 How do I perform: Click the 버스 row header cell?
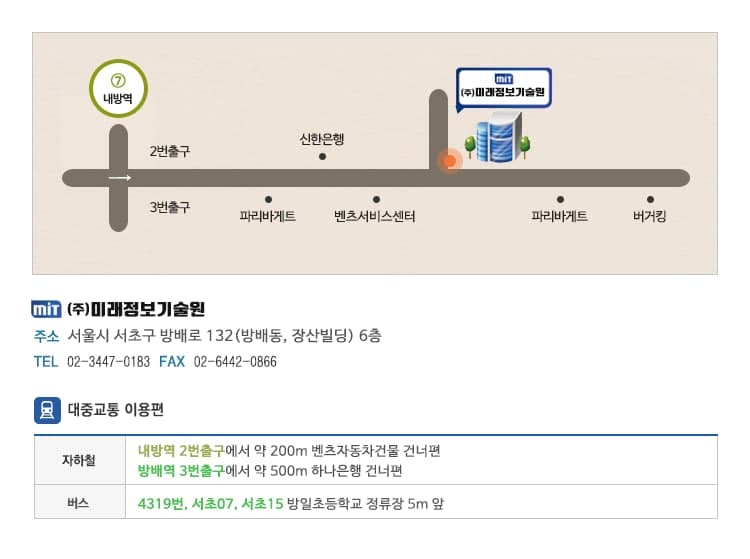pyautogui.click(x=79, y=502)
